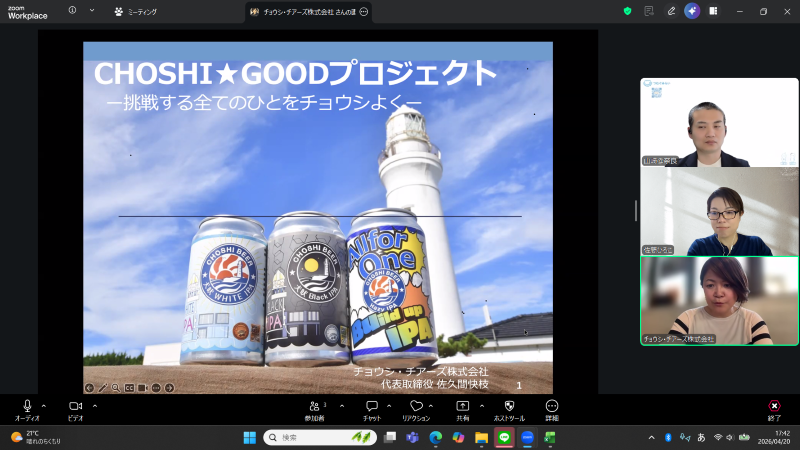Expand the arrow beside 参加者
Screen dimensions: 800x450
342,406
